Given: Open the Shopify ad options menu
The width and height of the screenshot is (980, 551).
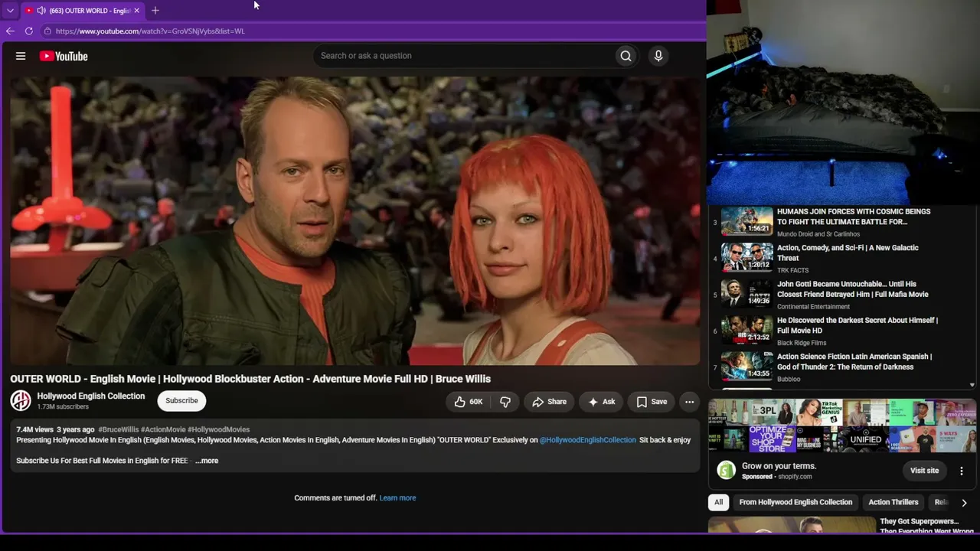Looking at the screenshot, I should [962, 471].
